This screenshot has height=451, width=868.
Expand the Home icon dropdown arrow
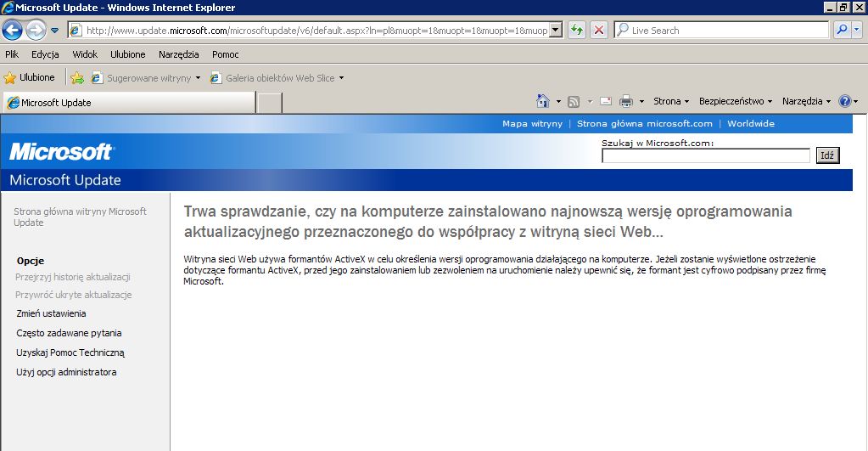pos(558,101)
